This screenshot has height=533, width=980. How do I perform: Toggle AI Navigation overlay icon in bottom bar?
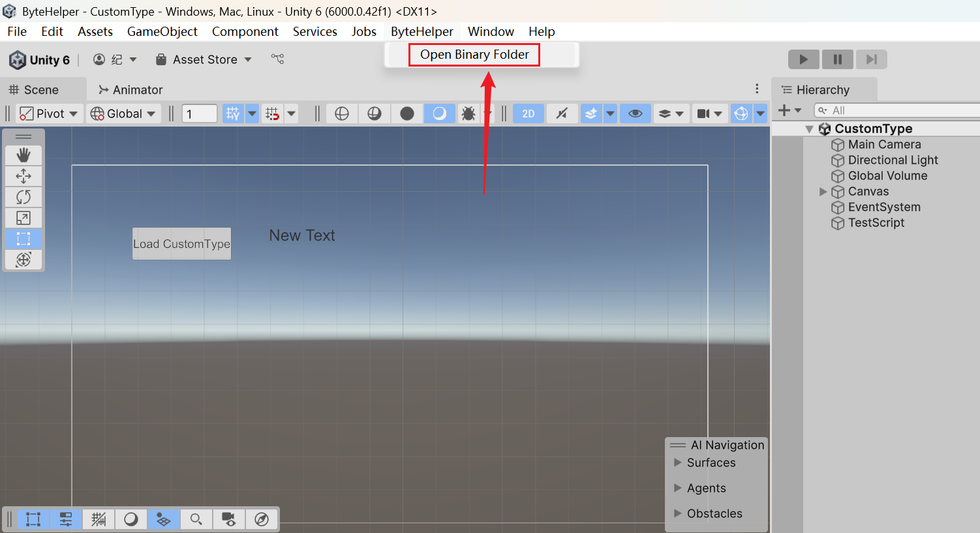(x=164, y=519)
